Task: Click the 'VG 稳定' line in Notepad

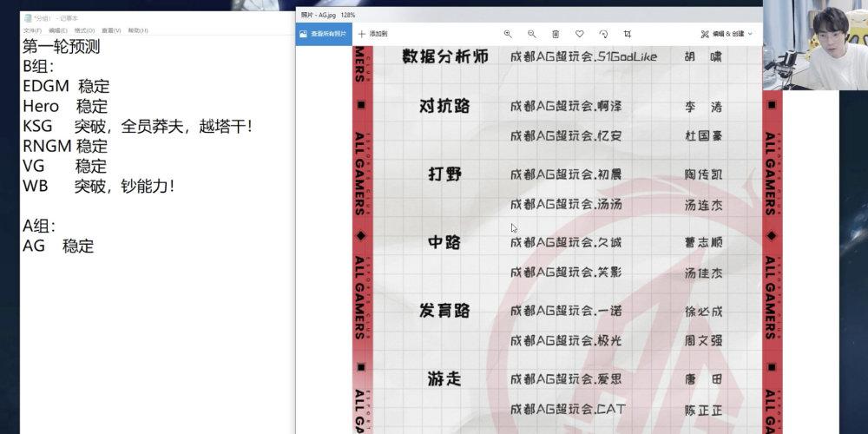Action: (x=65, y=166)
